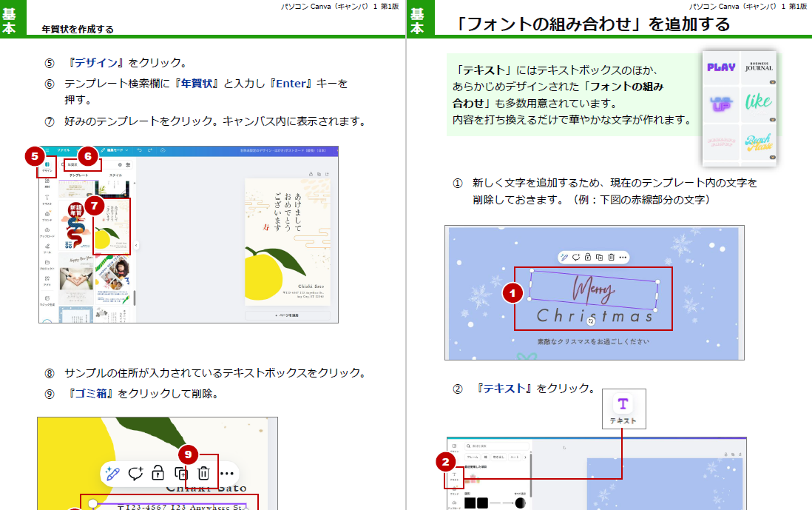This screenshot has height=510, width=812.
Task: Select the Beach Please font combination thumbnail
Action: point(759,142)
